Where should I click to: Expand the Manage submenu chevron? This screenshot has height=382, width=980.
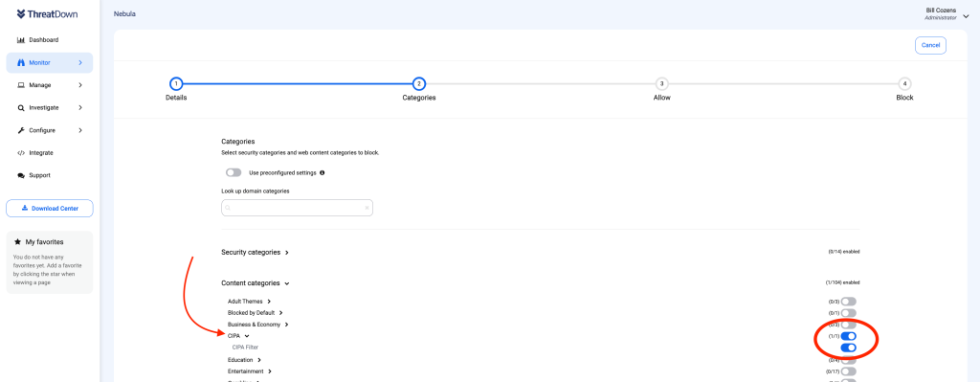(x=80, y=85)
